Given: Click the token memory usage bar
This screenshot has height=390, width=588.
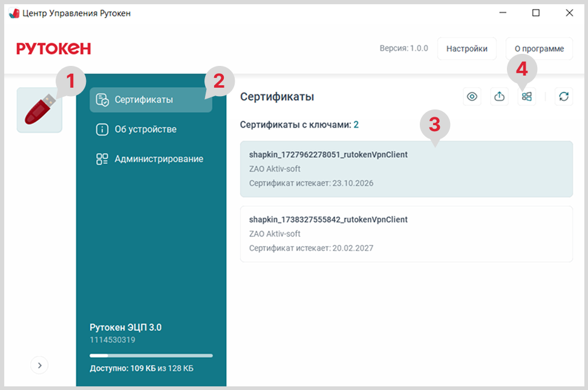Looking at the screenshot, I should click(151, 356).
